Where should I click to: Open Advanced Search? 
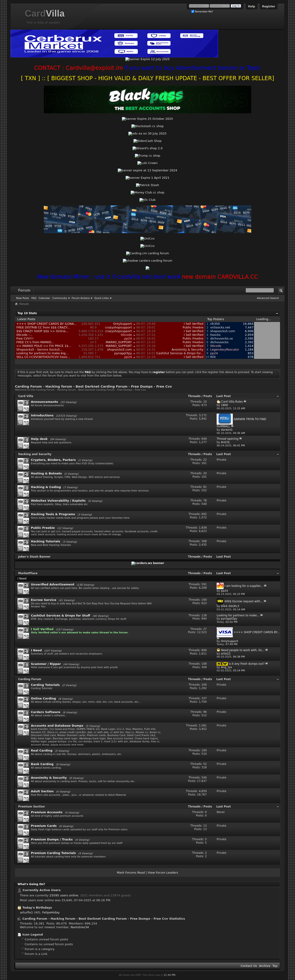click(x=268, y=298)
